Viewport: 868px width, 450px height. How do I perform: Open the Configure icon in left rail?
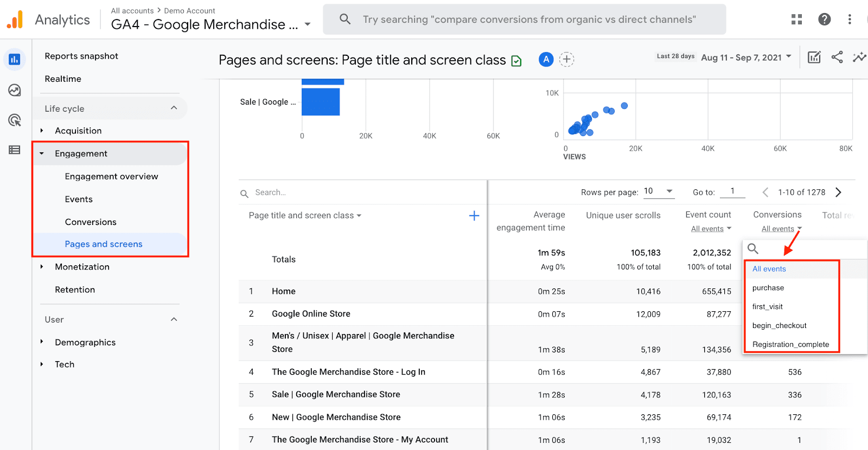pos(15,150)
